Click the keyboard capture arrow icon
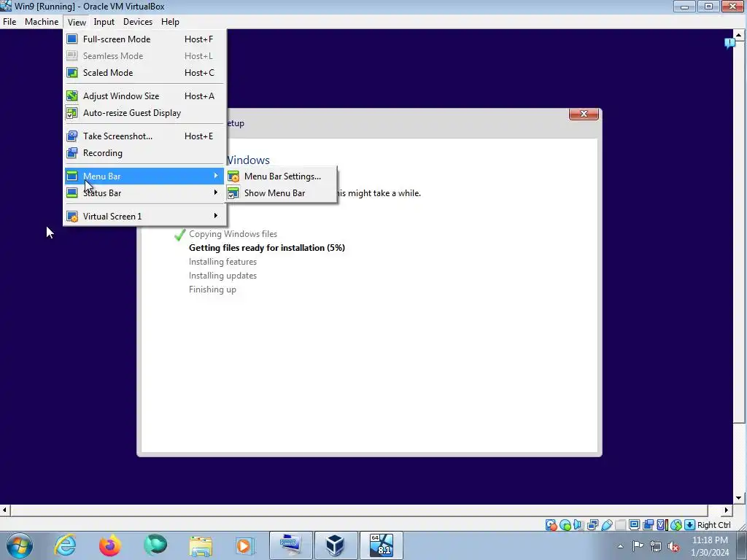 [689, 525]
